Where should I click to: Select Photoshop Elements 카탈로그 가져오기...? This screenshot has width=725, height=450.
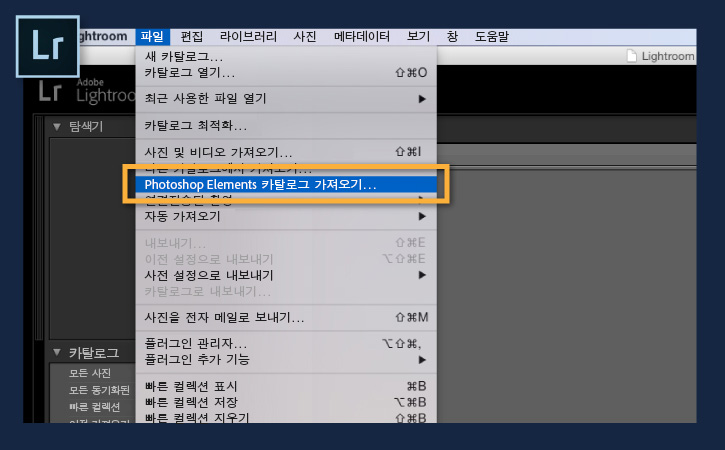(x=286, y=184)
